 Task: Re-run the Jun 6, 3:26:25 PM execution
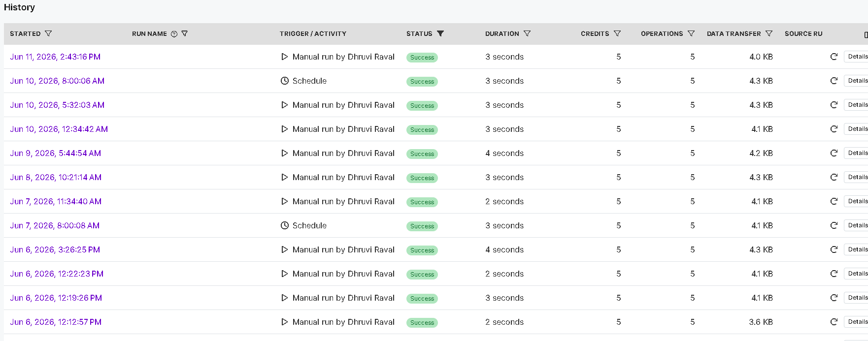(x=834, y=249)
